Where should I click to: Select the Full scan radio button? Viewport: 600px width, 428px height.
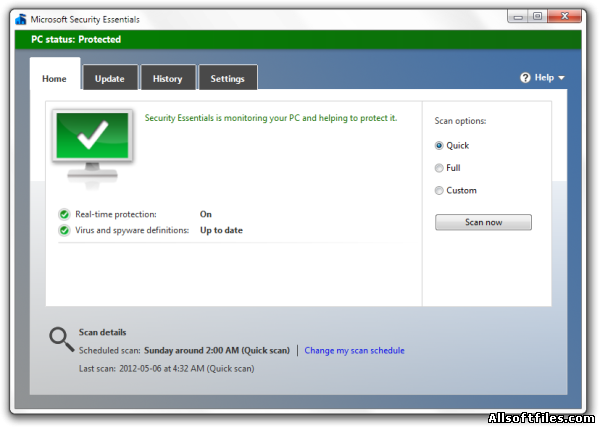tap(439, 168)
